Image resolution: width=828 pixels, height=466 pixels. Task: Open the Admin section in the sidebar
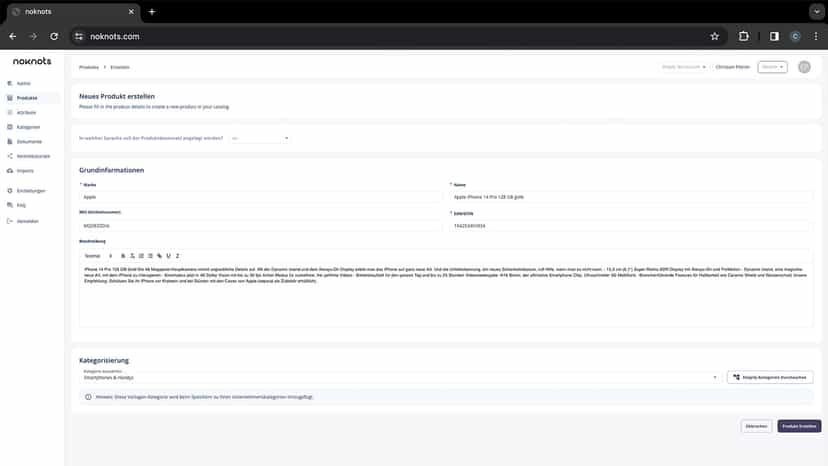(x=23, y=83)
